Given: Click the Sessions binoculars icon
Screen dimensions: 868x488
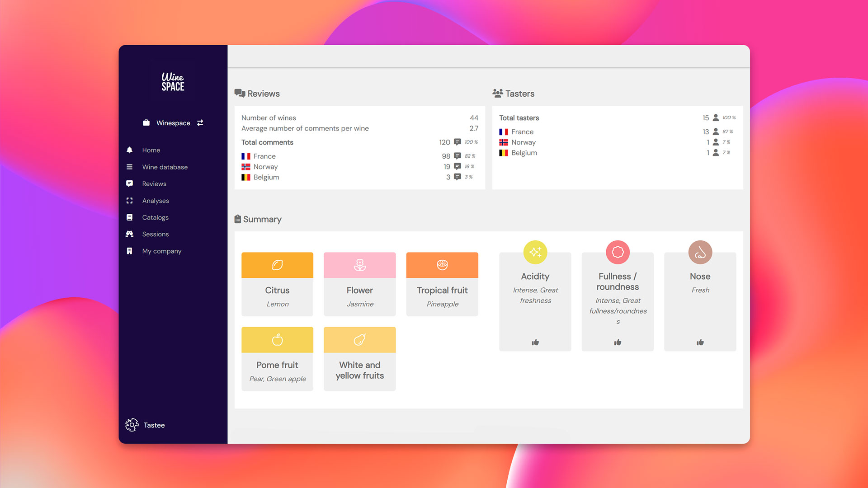Looking at the screenshot, I should click(129, 234).
